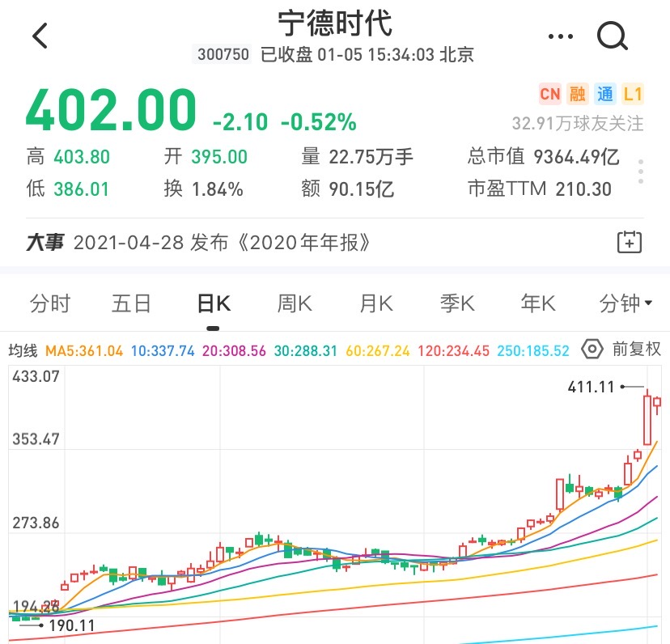The width and height of the screenshot is (670, 644).
Task: Tap the 20:308.56 moving average value
Action: pos(234,351)
